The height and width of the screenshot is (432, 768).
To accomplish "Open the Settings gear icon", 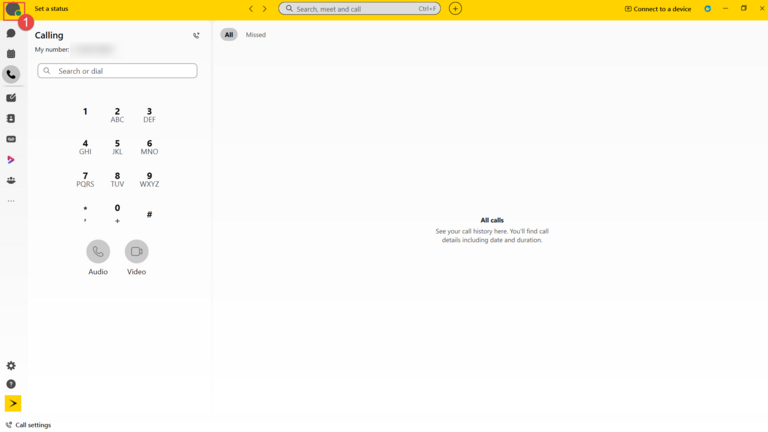I will pyautogui.click(x=11, y=366).
